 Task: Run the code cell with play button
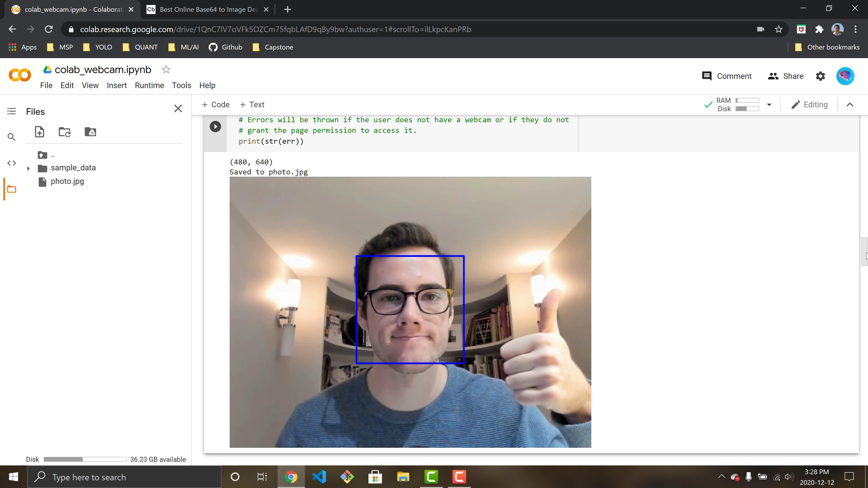pyautogui.click(x=215, y=127)
